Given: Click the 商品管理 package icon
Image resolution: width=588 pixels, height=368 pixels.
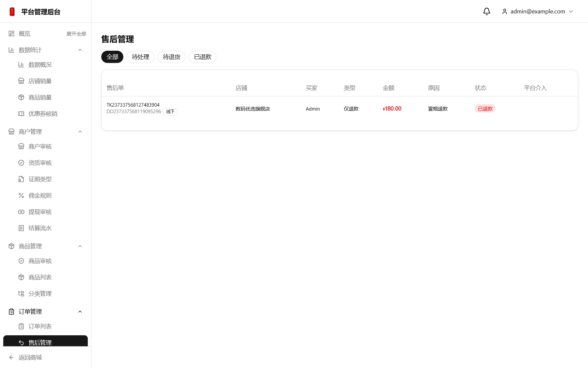Looking at the screenshot, I should click(x=11, y=246).
